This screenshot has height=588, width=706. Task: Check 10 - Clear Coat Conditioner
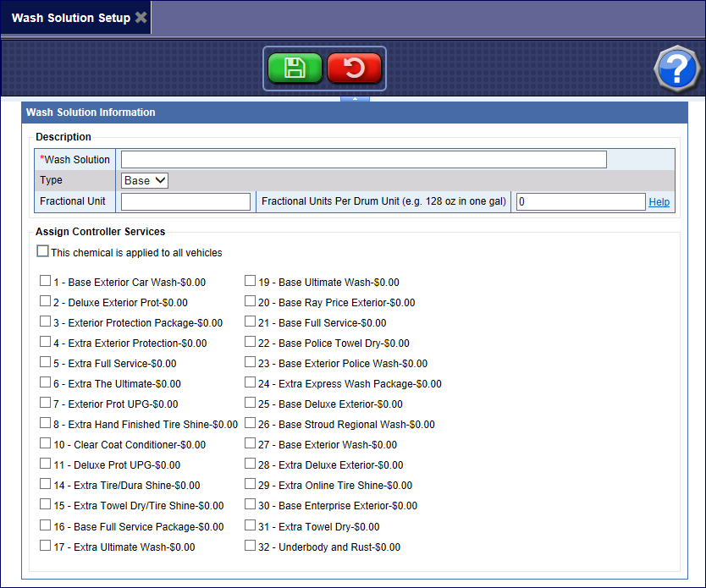(45, 444)
